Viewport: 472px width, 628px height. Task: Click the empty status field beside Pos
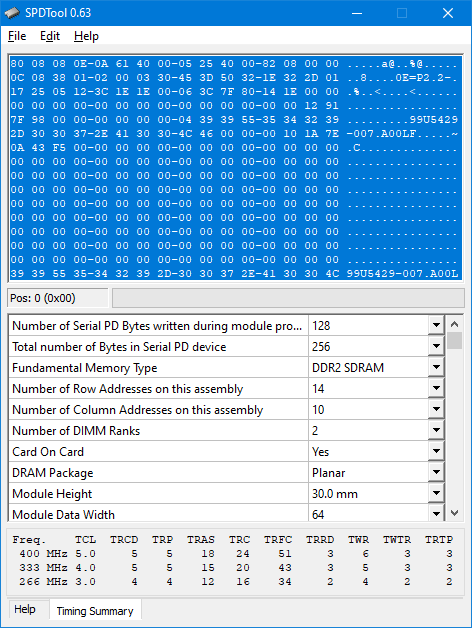point(288,298)
